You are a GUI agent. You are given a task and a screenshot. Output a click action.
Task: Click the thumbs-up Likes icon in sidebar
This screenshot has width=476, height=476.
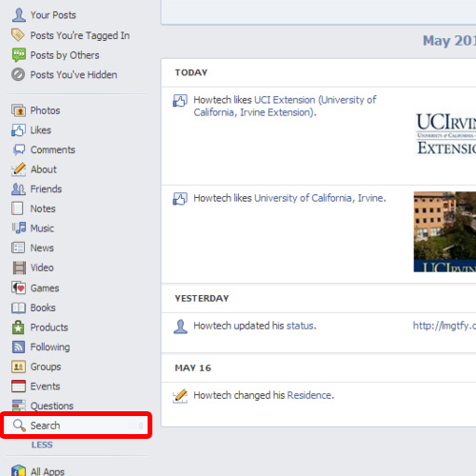[18, 130]
